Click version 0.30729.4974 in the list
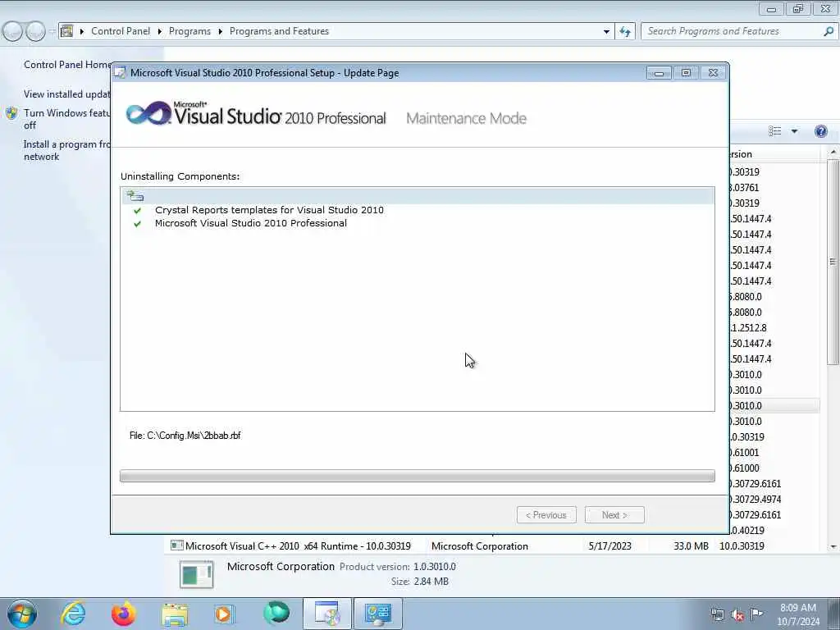Screen dimensions: 840x630 pyautogui.click(x=756, y=500)
